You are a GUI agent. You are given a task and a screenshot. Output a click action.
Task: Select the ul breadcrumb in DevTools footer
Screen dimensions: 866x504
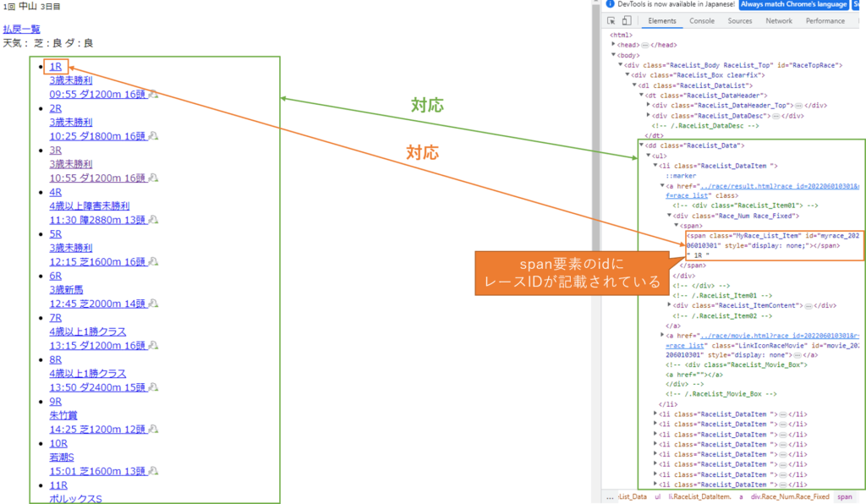coord(658,497)
